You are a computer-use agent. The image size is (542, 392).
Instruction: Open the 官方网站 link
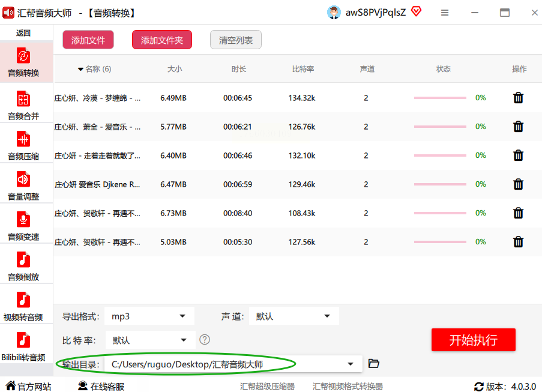[x=29, y=386]
